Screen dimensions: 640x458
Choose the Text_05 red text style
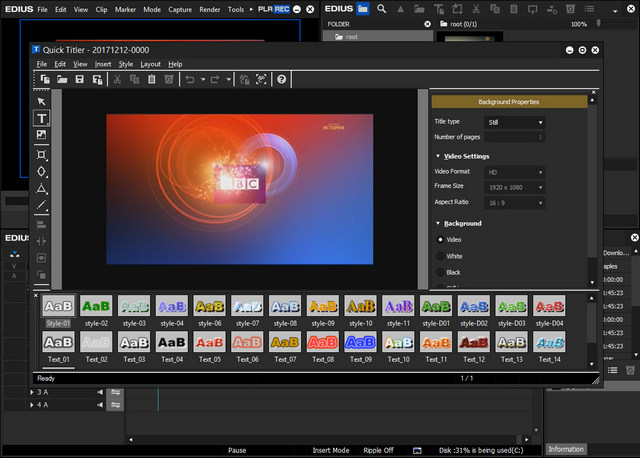[208, 341]
